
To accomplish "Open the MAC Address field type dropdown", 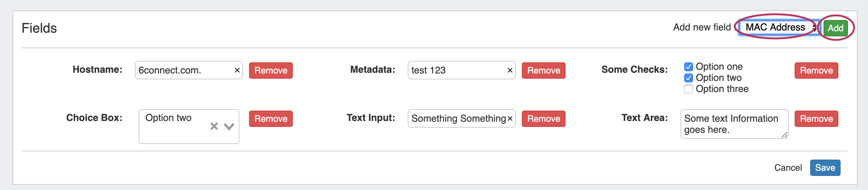I will click(x=778, y=27).
